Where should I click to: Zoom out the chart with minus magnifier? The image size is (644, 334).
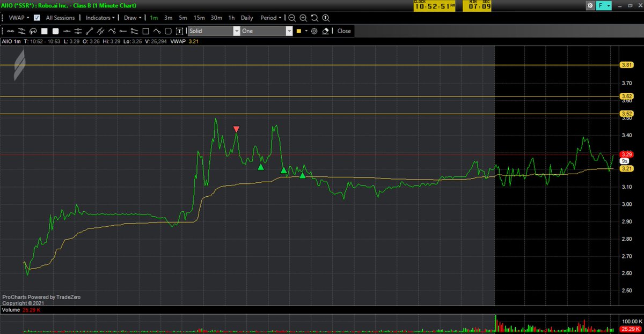click(x=292, y=18)
